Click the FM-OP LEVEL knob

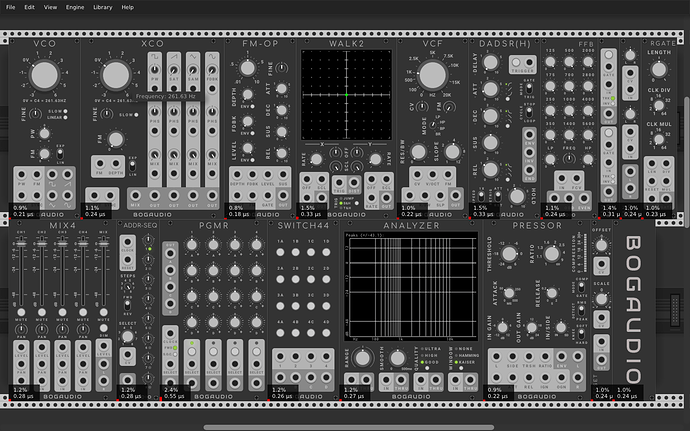coord(247,147)
